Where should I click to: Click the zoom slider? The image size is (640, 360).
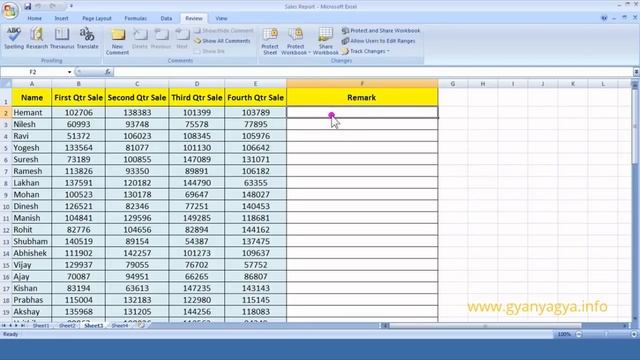[607, 334]
